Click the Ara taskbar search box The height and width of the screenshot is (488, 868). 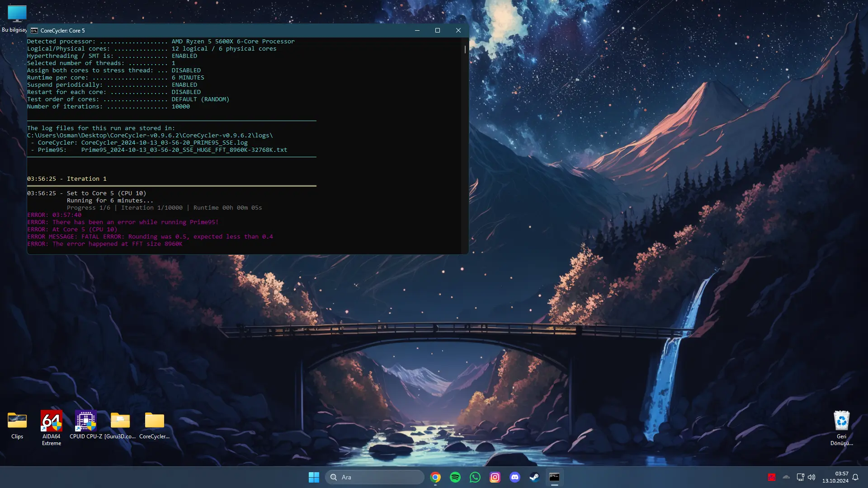(x=374, y=477)
